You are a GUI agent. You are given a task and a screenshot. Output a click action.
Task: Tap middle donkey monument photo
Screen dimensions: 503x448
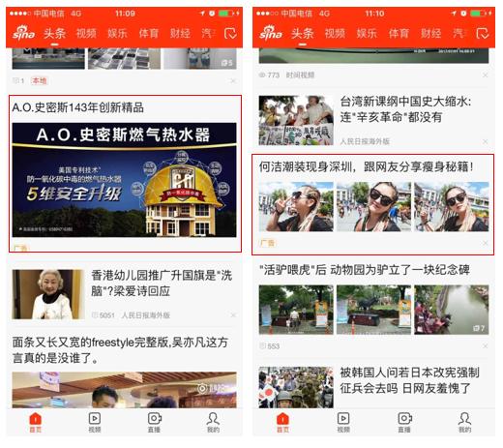point(373,310)
